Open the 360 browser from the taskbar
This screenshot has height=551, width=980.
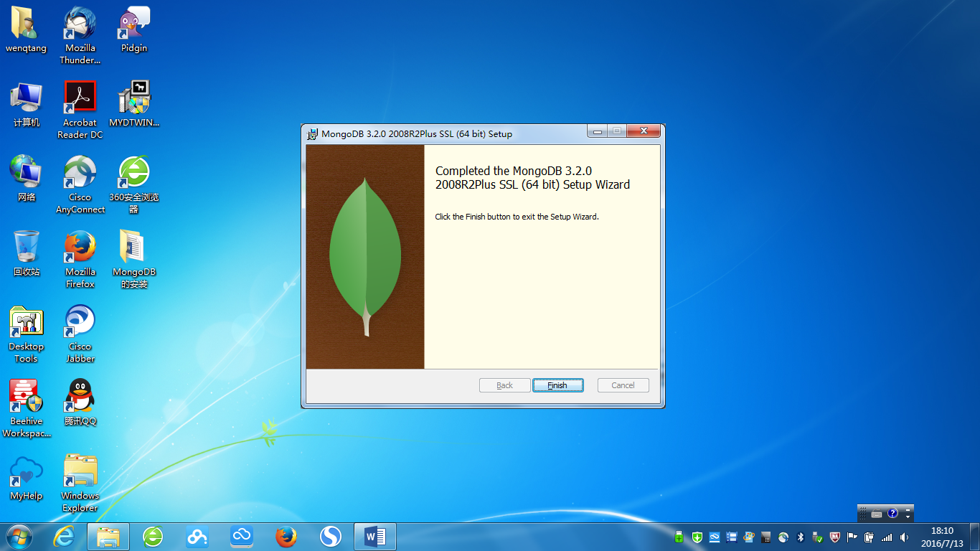(x=153, y=537)
